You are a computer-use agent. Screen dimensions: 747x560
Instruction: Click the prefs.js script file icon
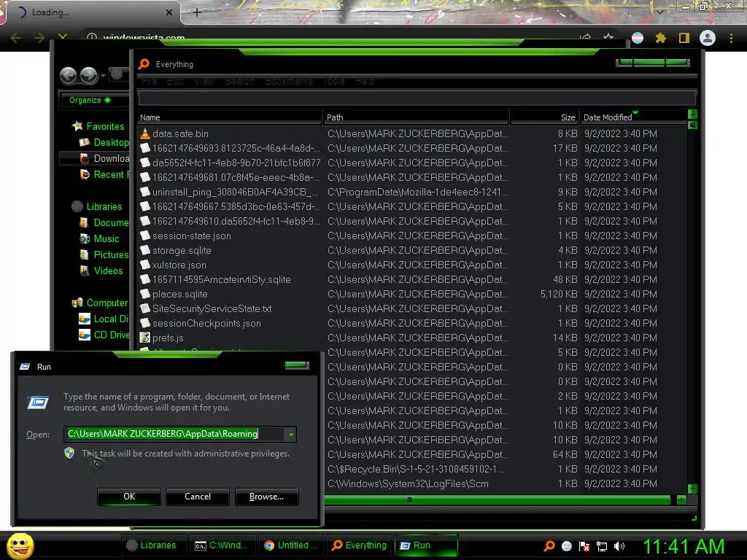click(x=145, y=338)
